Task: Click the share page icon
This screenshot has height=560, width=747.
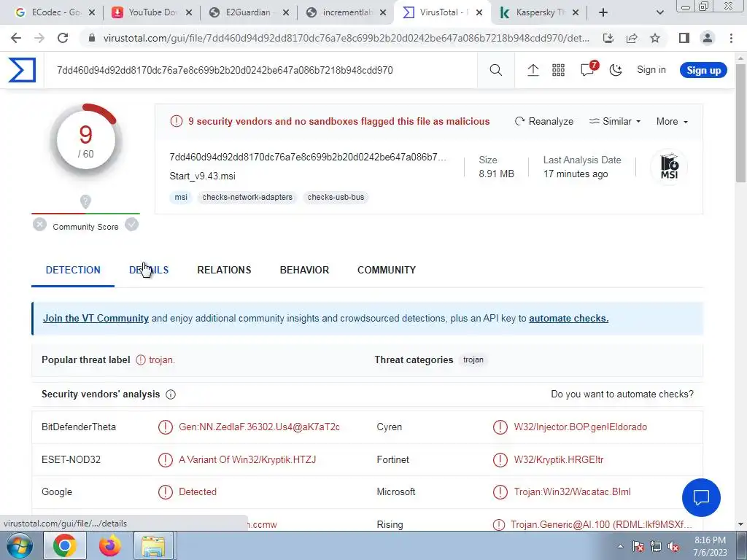Action: pyautogui.click(x=632, y=38)
